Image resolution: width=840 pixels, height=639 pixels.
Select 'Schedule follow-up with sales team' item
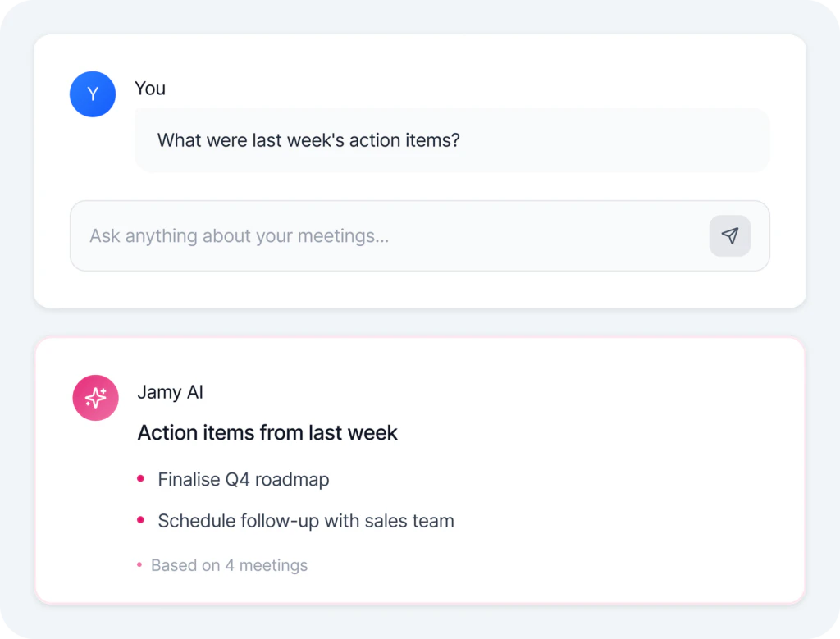click(x=305, y=520)
